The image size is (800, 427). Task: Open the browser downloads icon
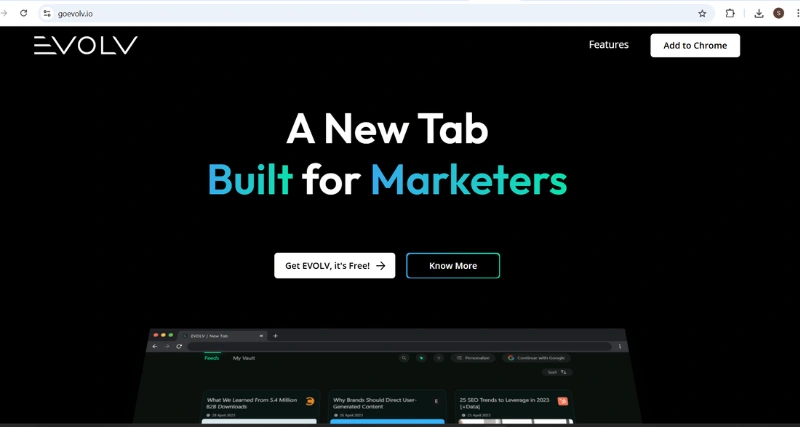[759, 13]
